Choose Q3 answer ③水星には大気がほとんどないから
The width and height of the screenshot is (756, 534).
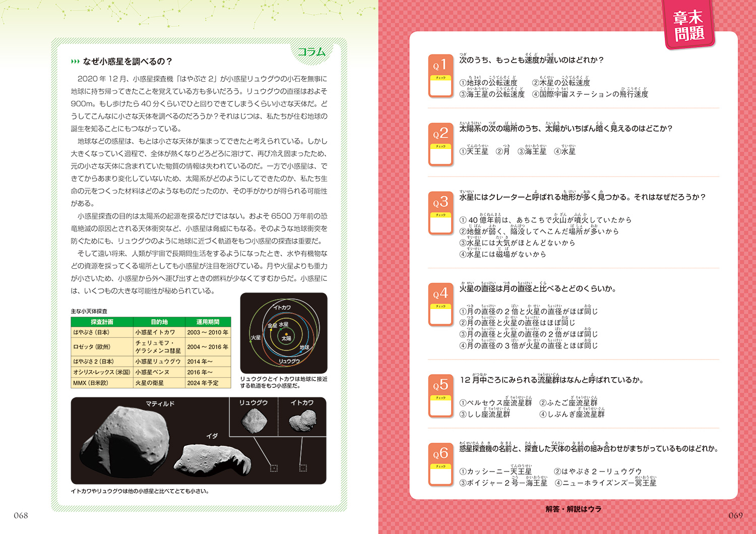(517, 243)
